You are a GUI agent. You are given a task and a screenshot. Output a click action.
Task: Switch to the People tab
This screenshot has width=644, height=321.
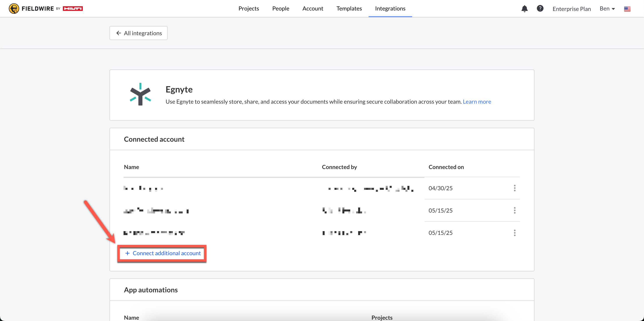pyautogui.click(x=281, y=9)
